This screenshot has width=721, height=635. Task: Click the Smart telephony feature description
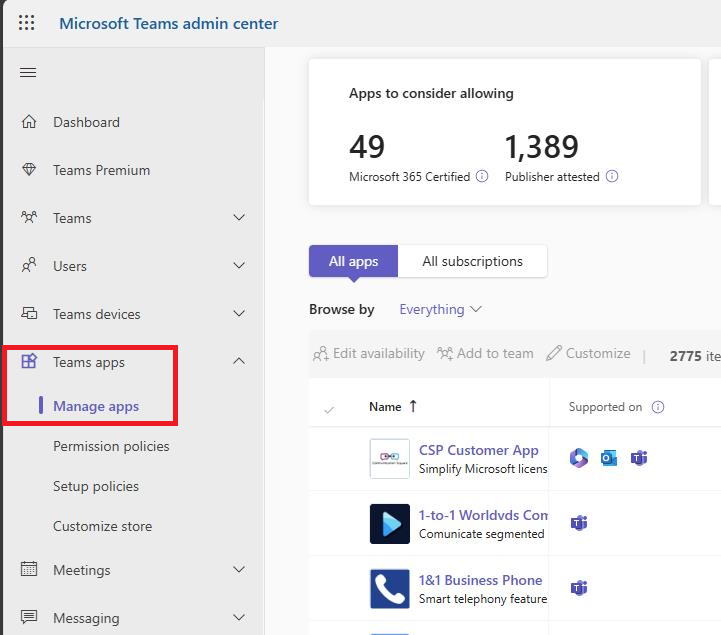tap(483, 599)
